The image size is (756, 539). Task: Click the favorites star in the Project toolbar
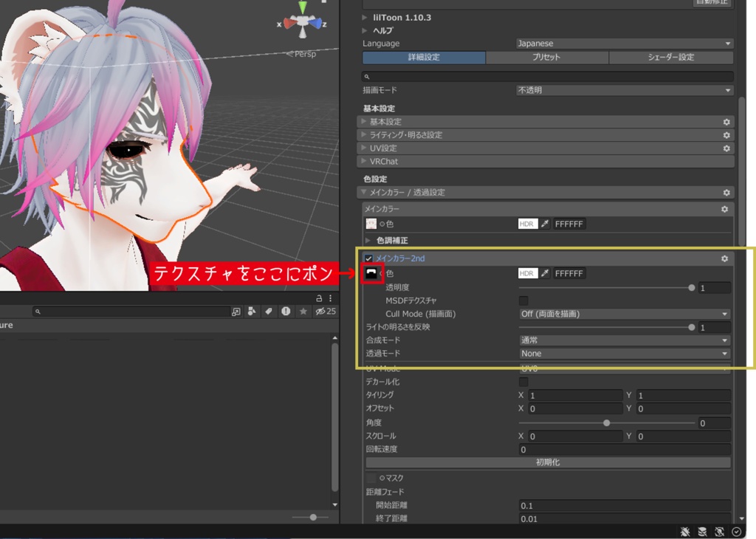pyautogui.click(x=303, y=312)
